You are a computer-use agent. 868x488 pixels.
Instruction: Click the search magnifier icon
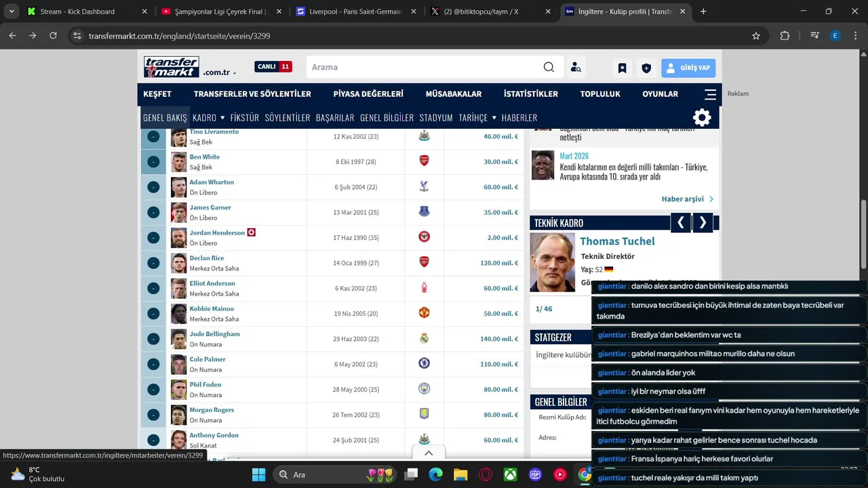(549, 67)
